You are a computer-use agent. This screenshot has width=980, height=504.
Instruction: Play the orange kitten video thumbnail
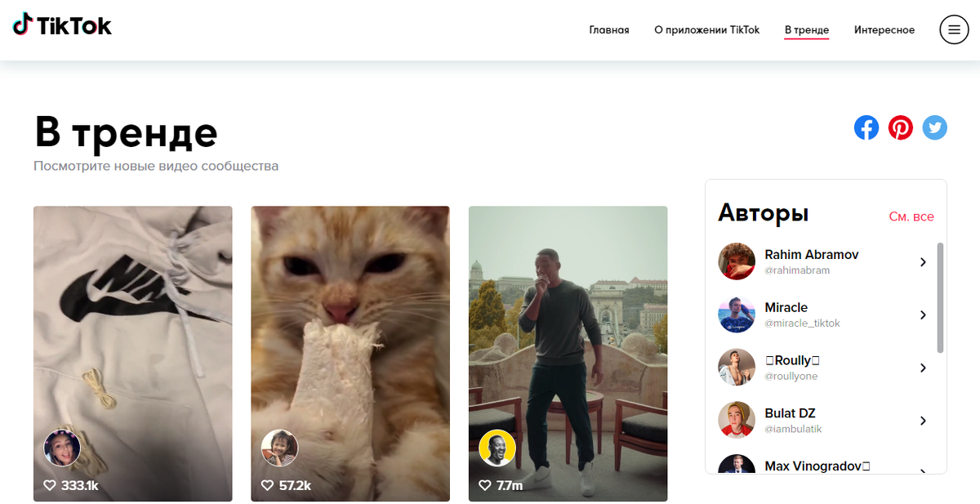point(350,354)
